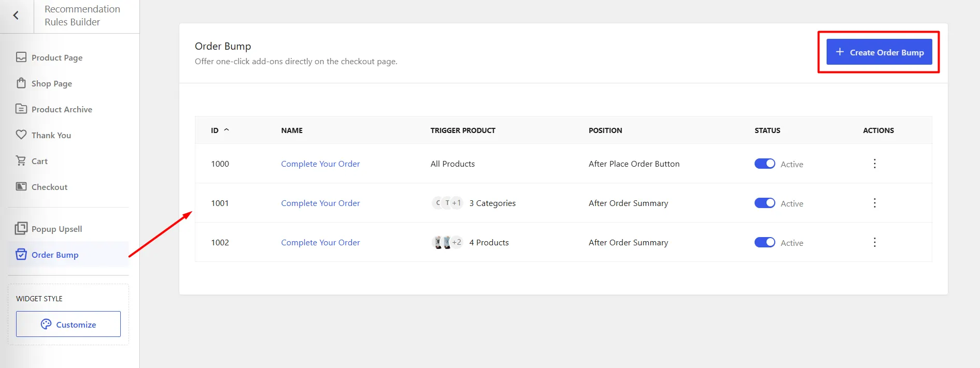Open the Popup Upsell menu item
Image resolution: width=980 pixels, height=368 pixels.
click(68, 229)
